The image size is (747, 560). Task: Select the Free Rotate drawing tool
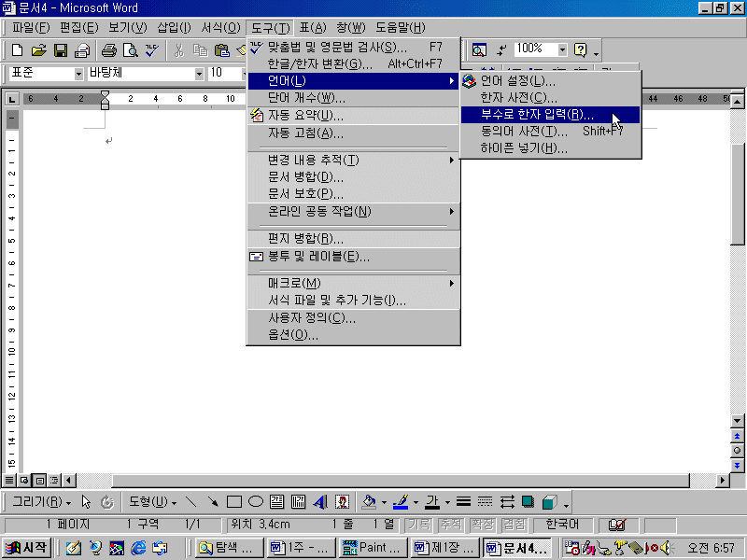[107, 502]
